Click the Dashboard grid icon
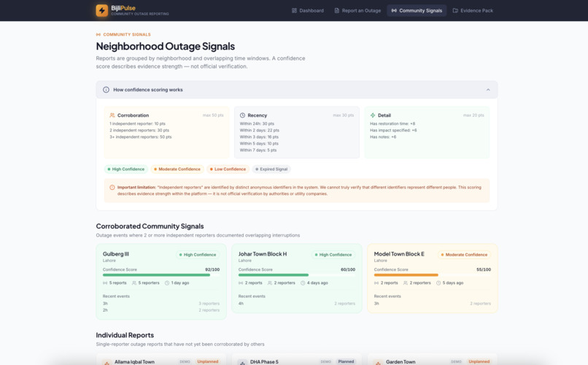 click(295, 10)
